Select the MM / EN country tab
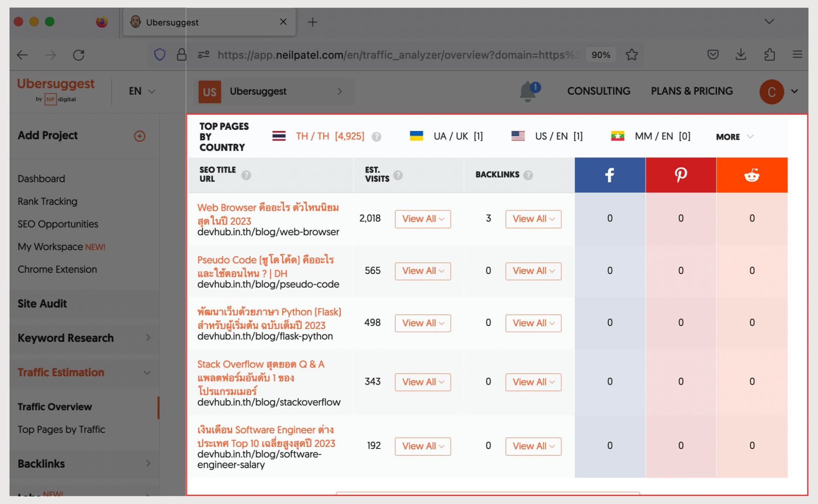 pyautogui.click(x=651, y=136)
